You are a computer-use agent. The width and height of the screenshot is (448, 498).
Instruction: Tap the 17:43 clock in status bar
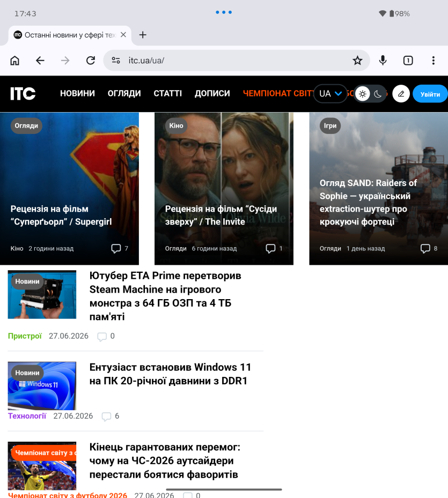coord(25,13)
